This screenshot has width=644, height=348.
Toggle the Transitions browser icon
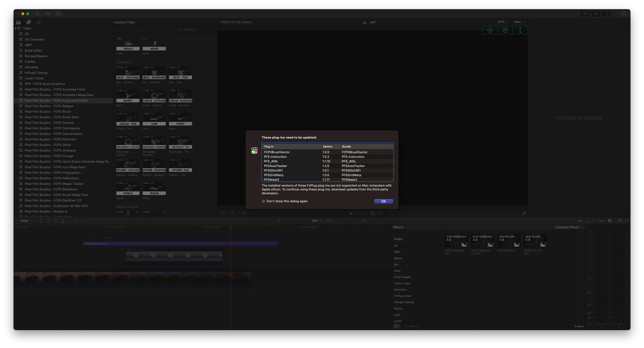click(627, 221)
